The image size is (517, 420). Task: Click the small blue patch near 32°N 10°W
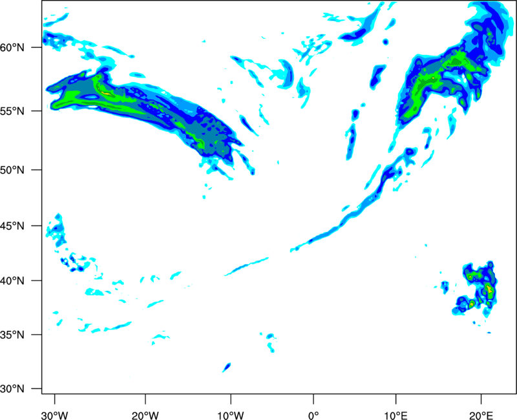tap(226, 368)
